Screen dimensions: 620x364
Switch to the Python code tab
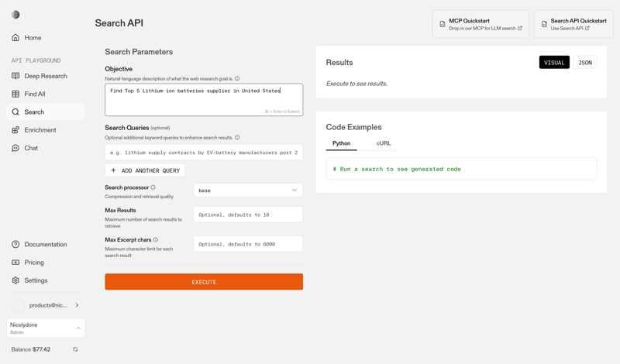tap(341, 143)
